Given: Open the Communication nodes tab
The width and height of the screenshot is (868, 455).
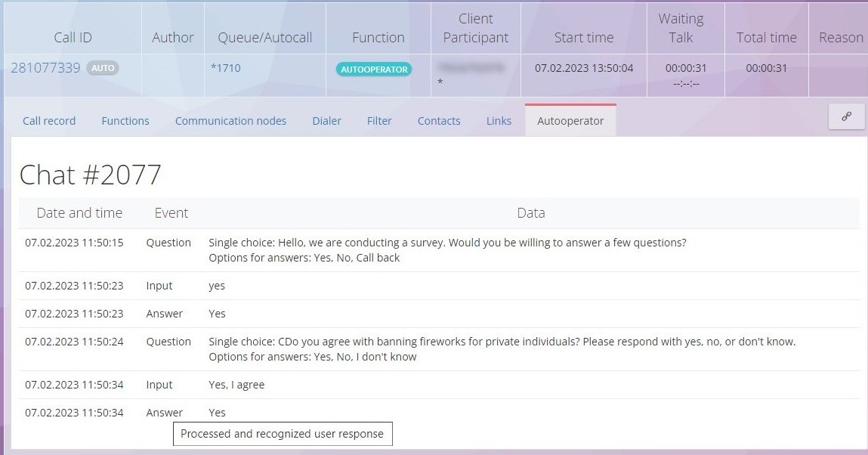Looking at the screenshot, I should point(230,120).
